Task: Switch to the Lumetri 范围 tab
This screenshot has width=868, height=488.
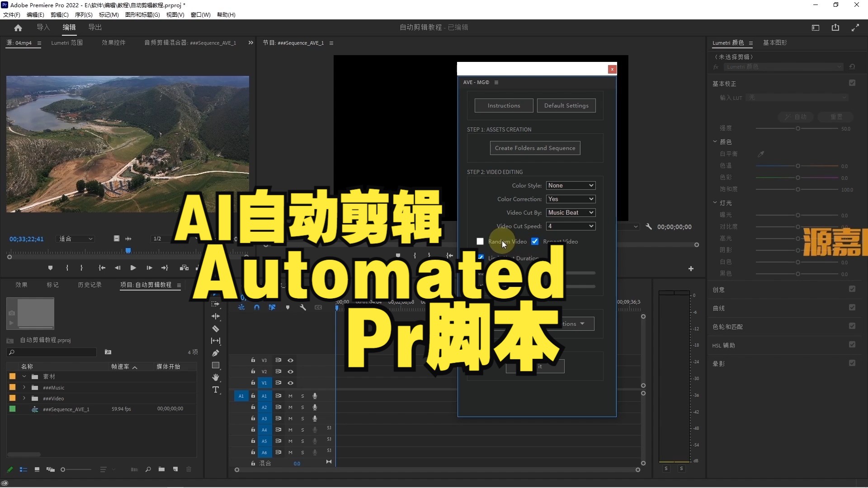Action: 67,43
